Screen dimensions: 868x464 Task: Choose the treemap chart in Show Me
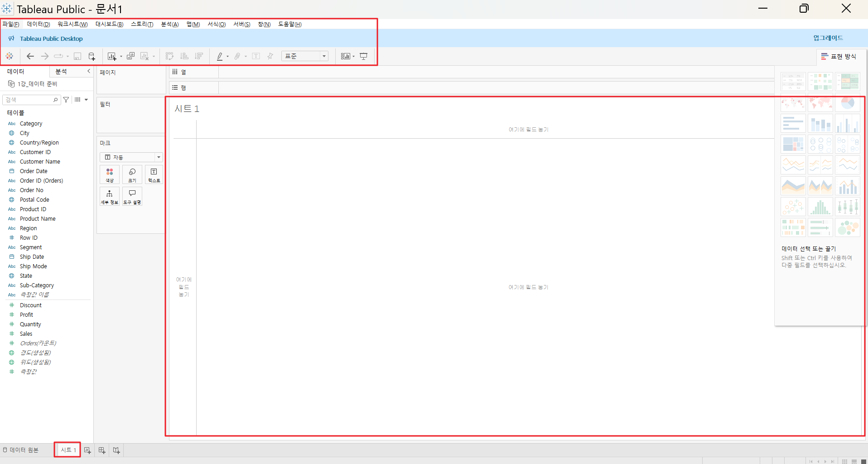pos(793,145)
